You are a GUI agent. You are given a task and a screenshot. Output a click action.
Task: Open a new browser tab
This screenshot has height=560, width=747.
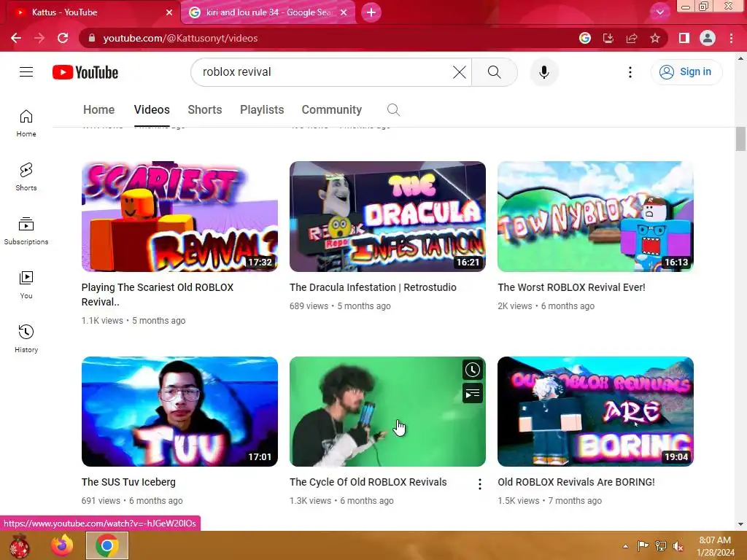(371, 12)
